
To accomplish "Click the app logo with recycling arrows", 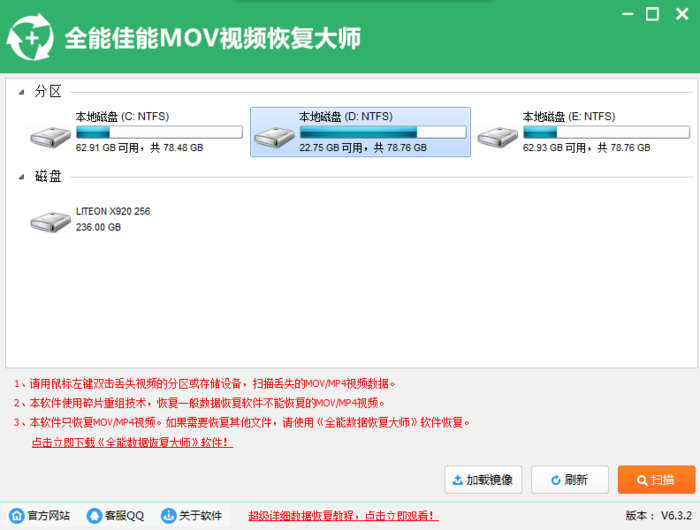I will point(30,37).
